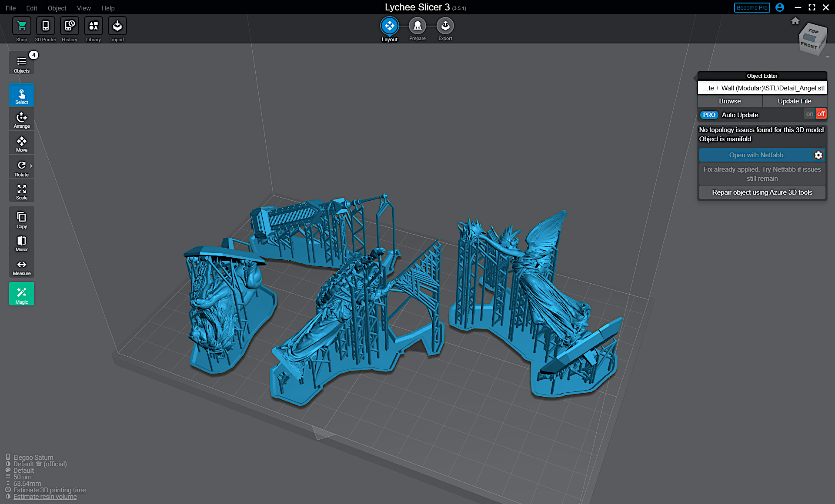The height and width of the screenshot is (504, 835).
Task: Click the Top face of view cube
Action: point(813,31)
